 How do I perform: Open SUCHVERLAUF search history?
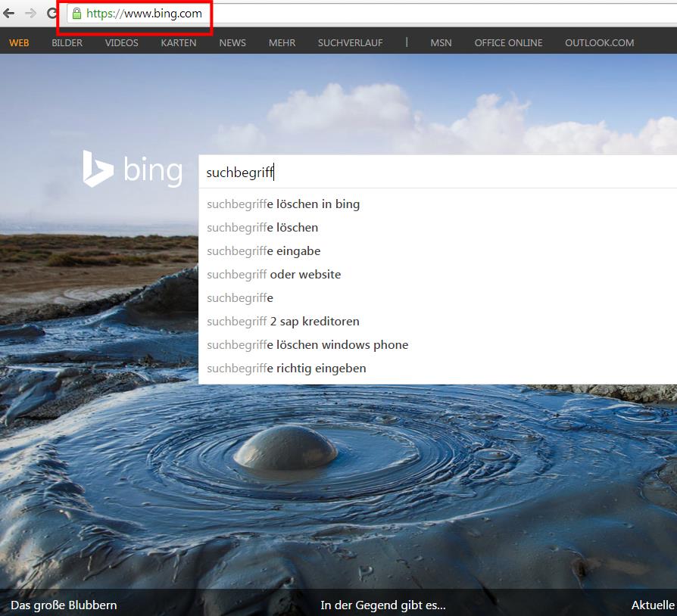(350, 42)
